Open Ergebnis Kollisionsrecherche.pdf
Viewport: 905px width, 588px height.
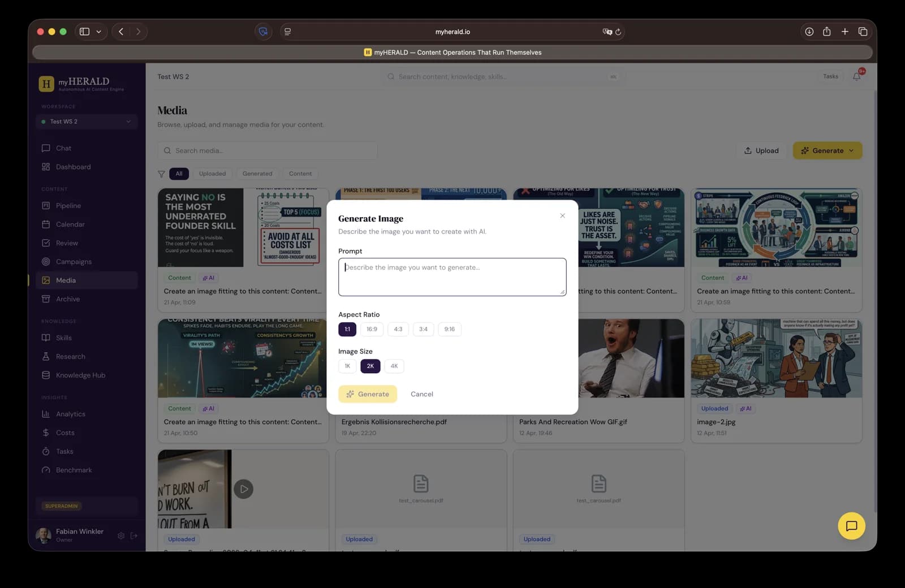[x=394, y=422]
